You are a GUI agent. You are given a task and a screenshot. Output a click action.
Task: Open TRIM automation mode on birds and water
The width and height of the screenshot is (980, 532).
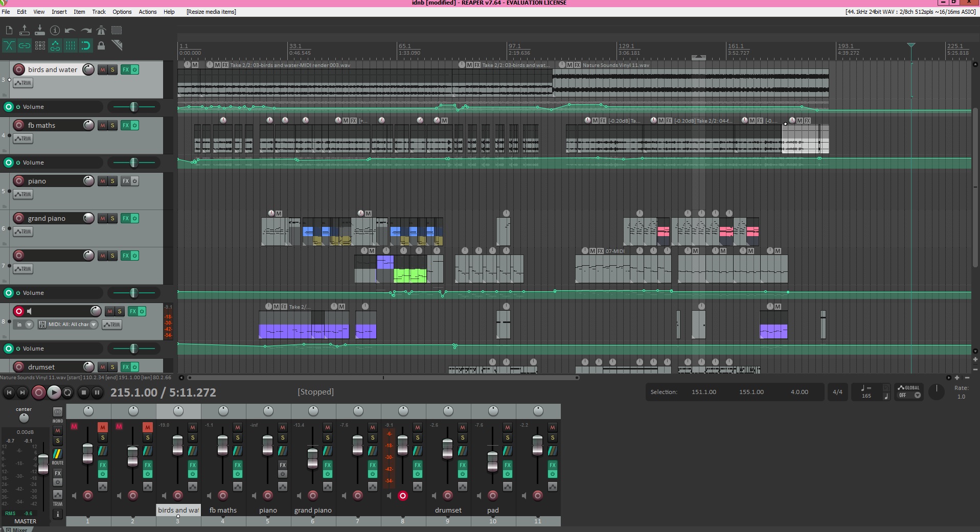(23, 83)
